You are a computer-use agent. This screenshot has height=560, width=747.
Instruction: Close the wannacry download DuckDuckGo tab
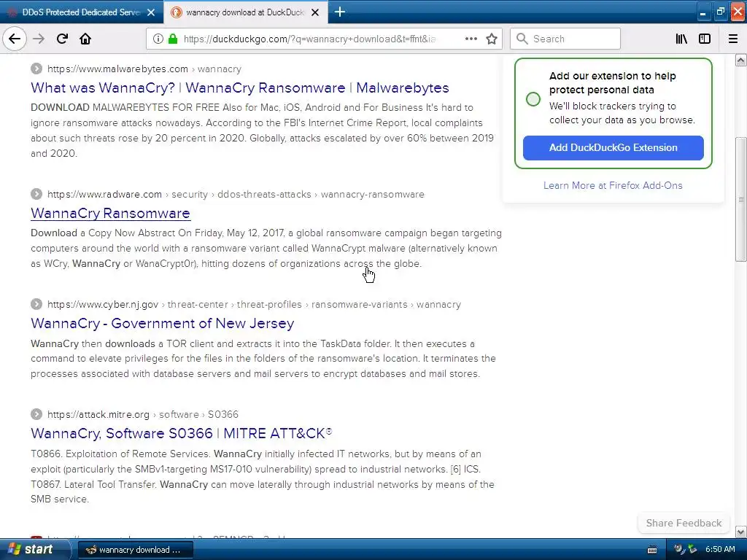pos(315,12)
